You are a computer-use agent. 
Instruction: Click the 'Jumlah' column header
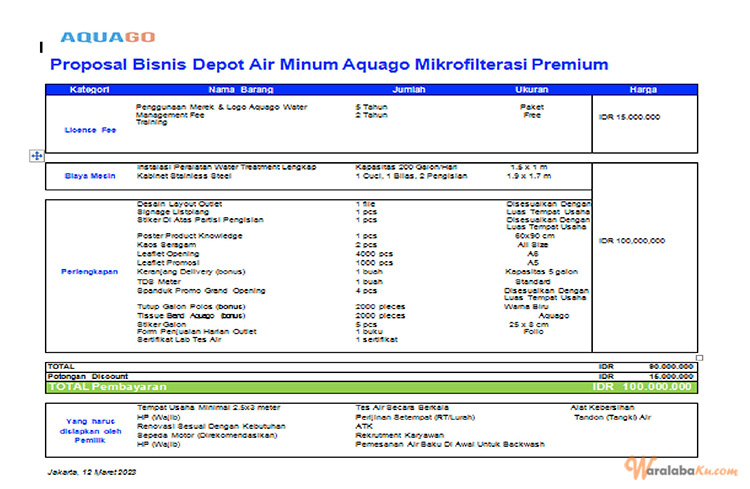tap(408, 89)
